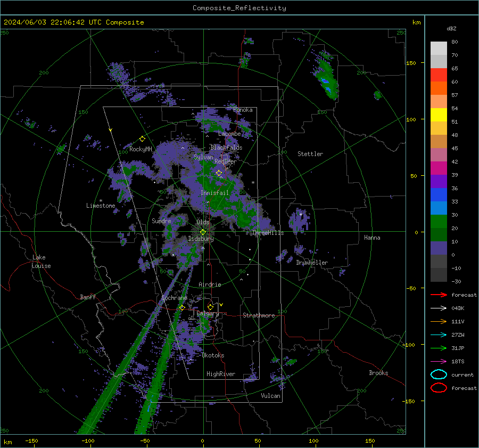Click the Sundre city label
479x448 pixels.
point(161,221)
